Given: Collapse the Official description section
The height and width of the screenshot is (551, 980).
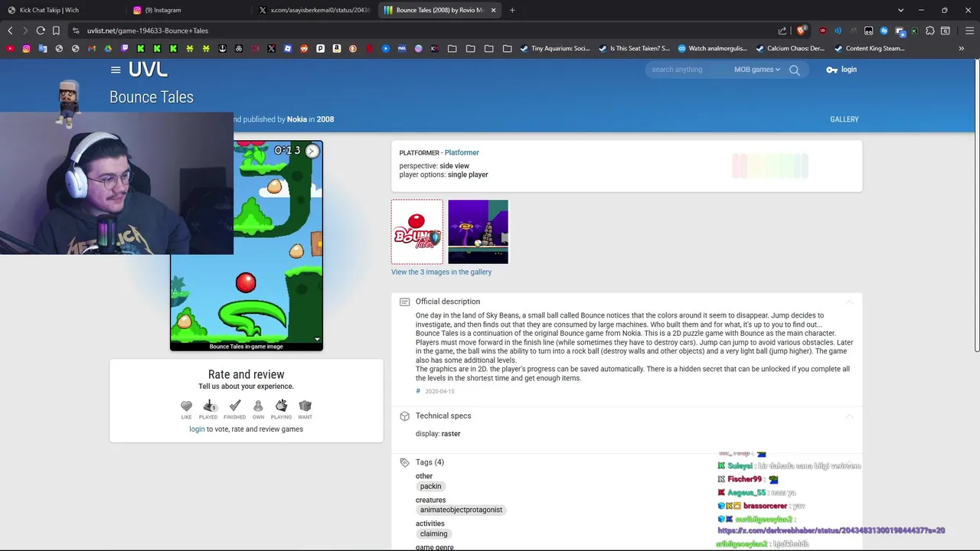Looking at the screenshot, I should coord(848,302).
